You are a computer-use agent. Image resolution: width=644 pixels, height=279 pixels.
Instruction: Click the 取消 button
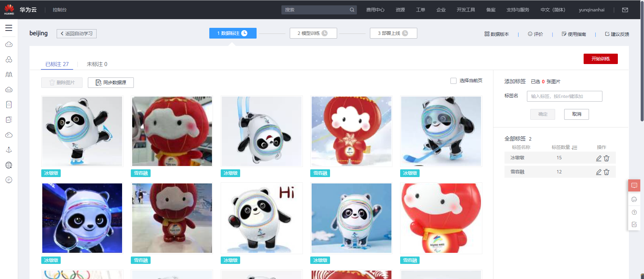tap(576, 114)
